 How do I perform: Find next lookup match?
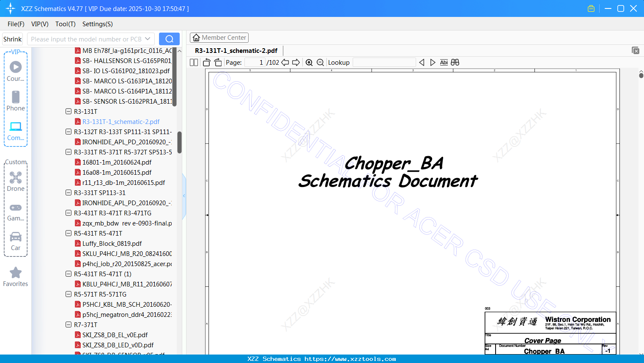point(433,63)
